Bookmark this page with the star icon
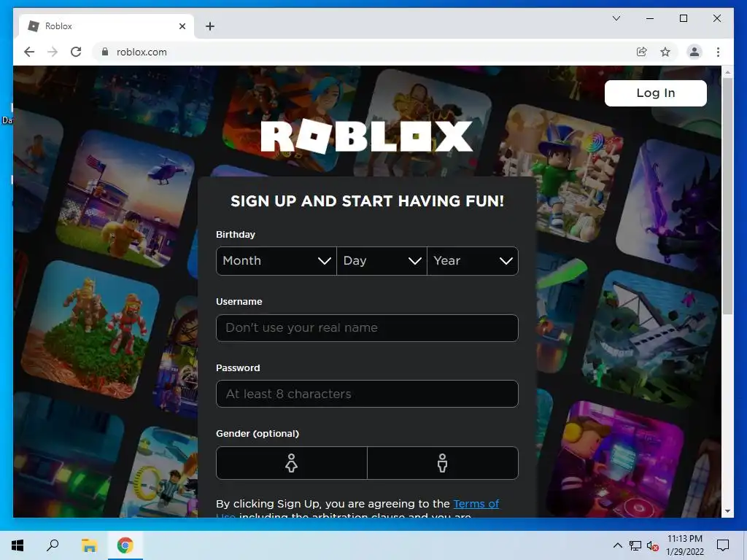Screen dimensions: 747x560 (x=665, y=52)
